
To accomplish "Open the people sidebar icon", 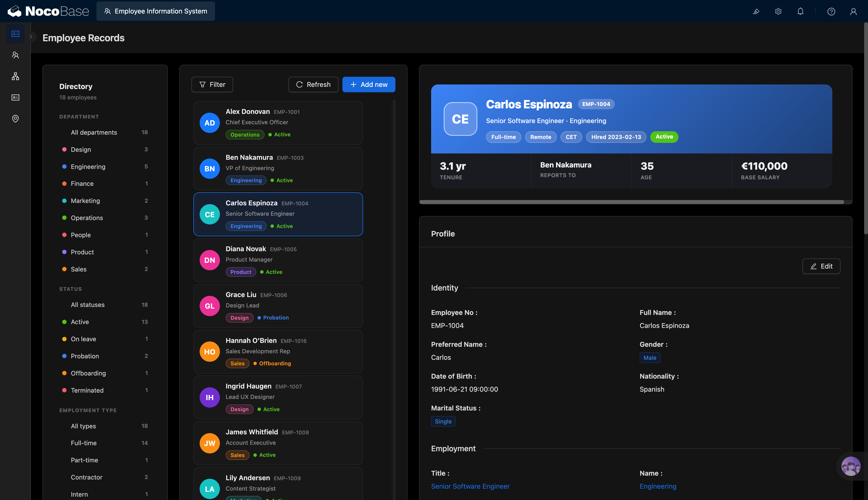I will click(x=15, y=55).
